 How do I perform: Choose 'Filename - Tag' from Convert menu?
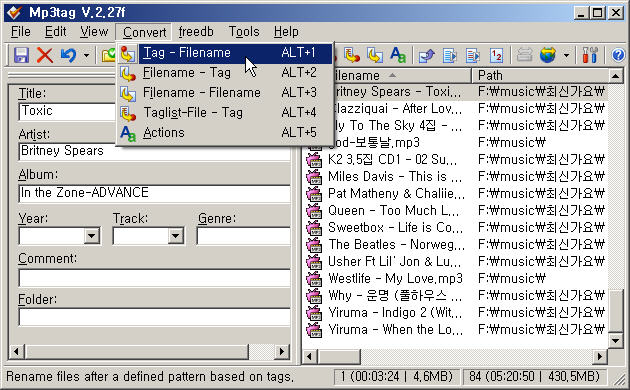coord(225,73)
